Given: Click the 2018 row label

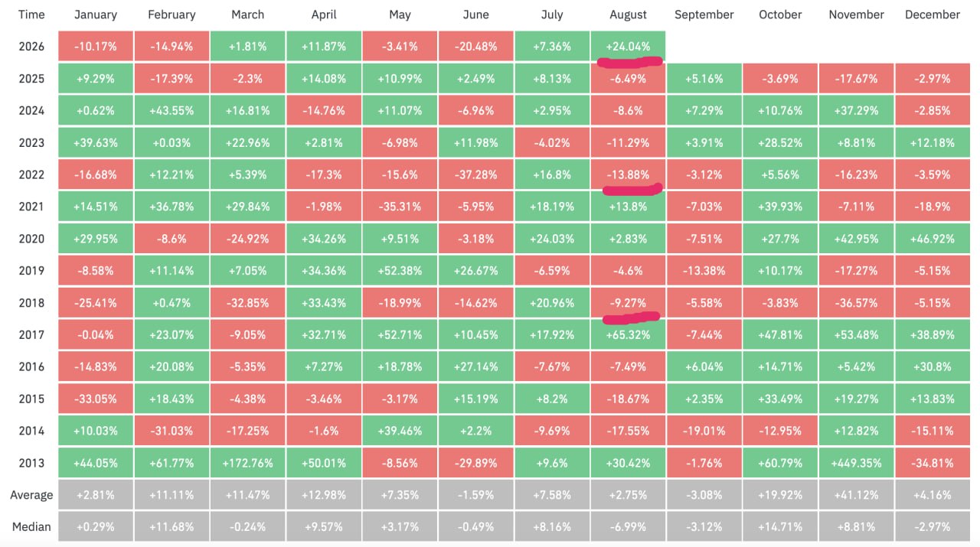Looking at the screenshot, I should click(31, 302).
